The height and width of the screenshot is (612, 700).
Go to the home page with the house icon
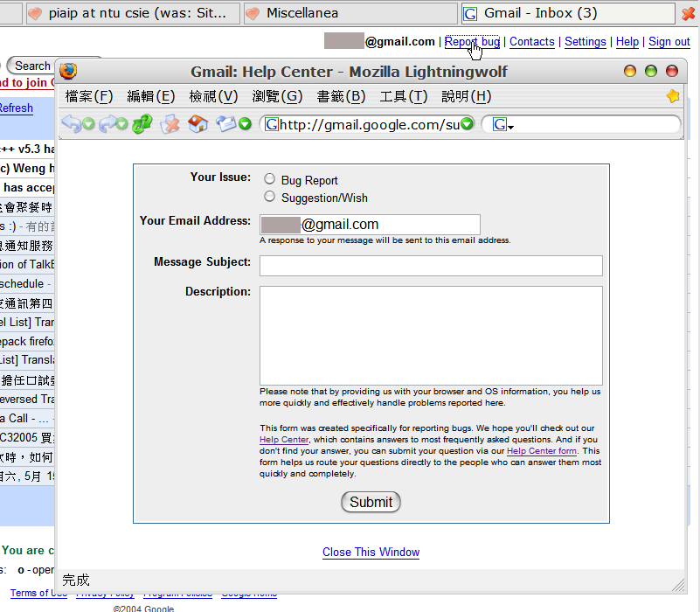(198, 124)
